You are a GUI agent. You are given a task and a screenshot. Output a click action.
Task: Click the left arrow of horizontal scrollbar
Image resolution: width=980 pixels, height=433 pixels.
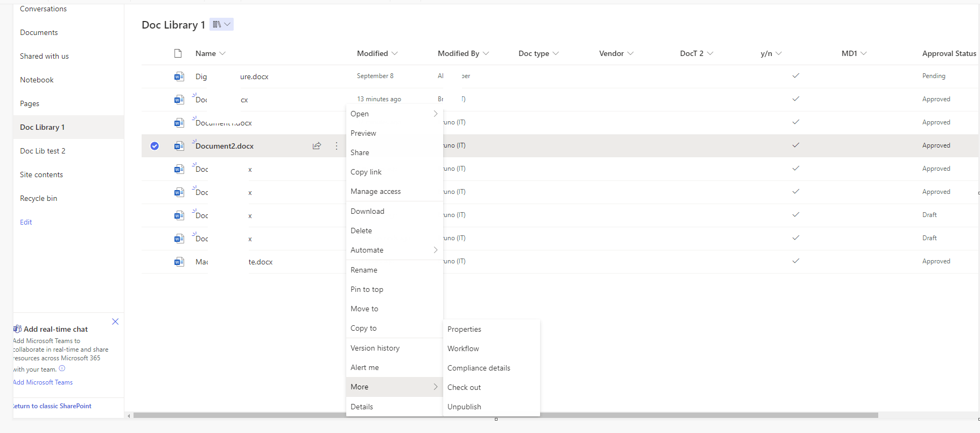[x=129, y=416]
